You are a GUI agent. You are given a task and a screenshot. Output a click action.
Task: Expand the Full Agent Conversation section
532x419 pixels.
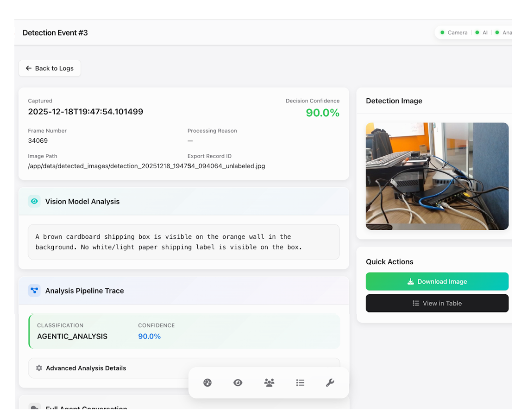(86, 408)
